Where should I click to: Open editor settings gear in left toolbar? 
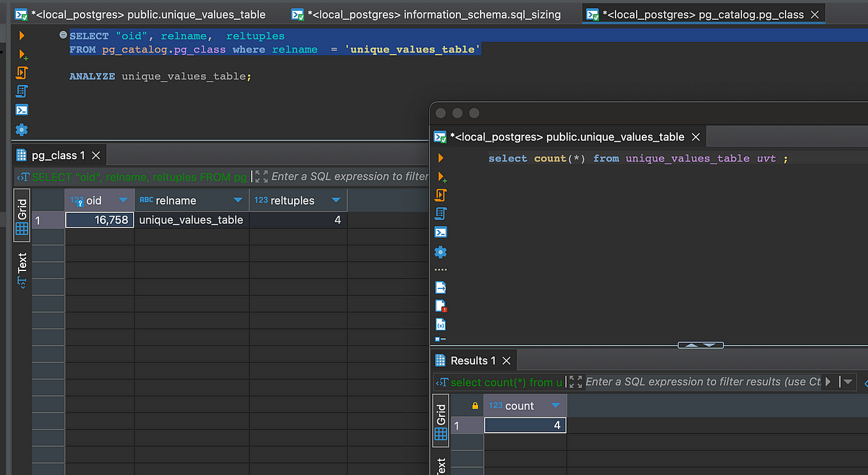[x=22, y=130]
